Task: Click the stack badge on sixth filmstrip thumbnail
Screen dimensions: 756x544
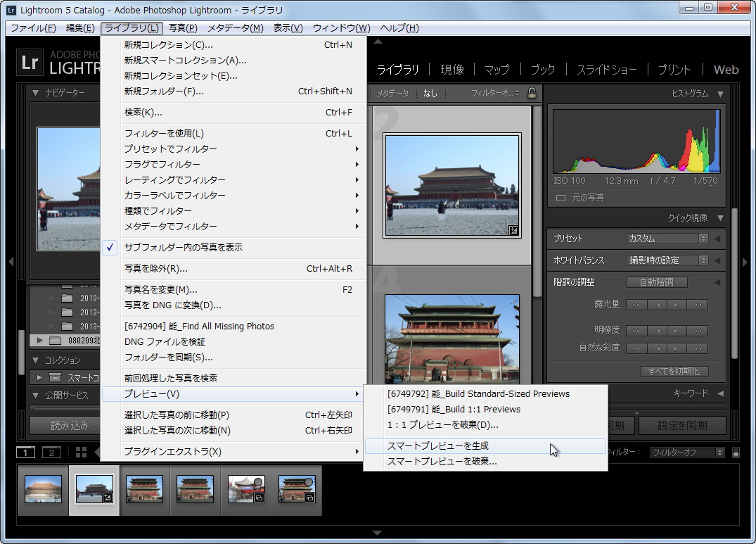Action: (309, 498)
